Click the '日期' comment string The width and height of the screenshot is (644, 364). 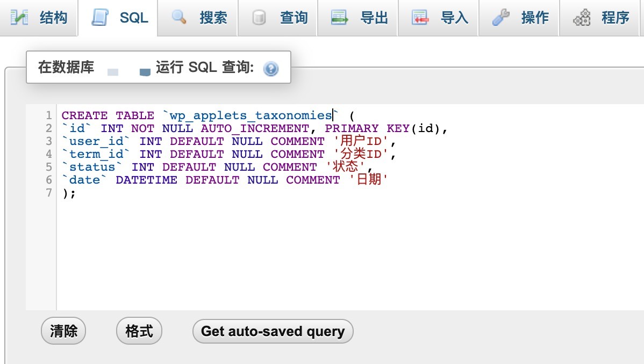[x=368, y=179]
